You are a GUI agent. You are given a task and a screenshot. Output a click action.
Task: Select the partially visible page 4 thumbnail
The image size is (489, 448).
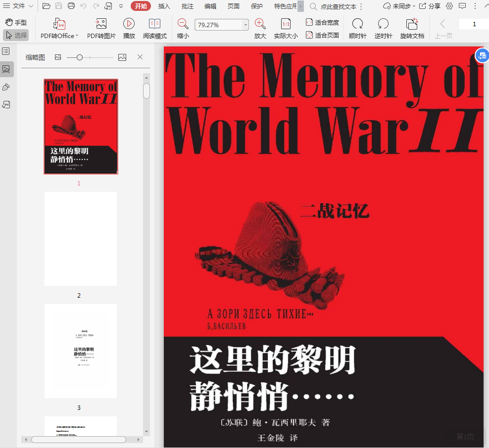tap(81, 426)
